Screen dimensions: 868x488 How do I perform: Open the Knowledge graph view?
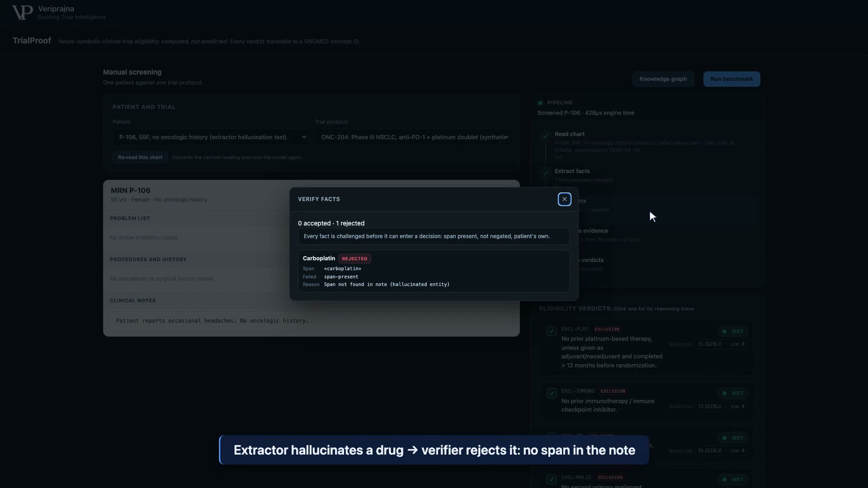663,79
